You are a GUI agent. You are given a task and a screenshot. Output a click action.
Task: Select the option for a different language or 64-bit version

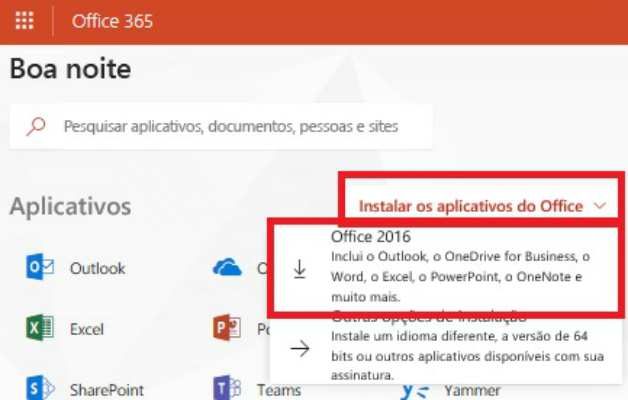click(445, 348)
